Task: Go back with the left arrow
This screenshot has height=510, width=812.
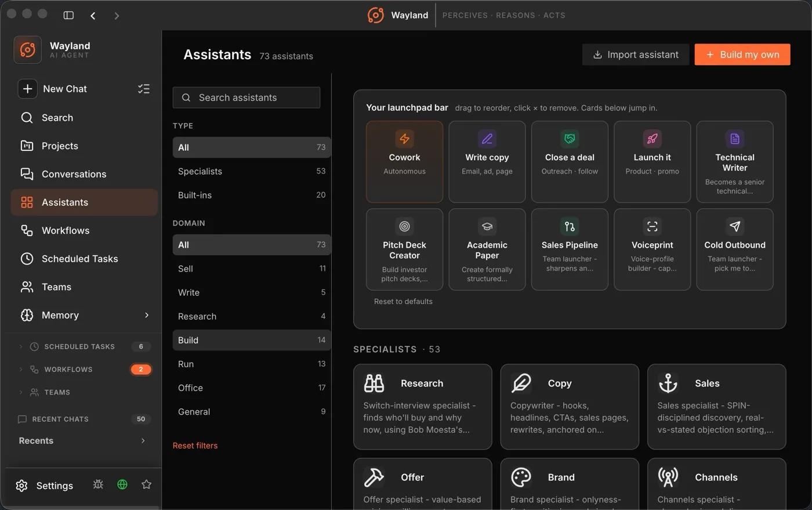Action: tap(93, 16)
